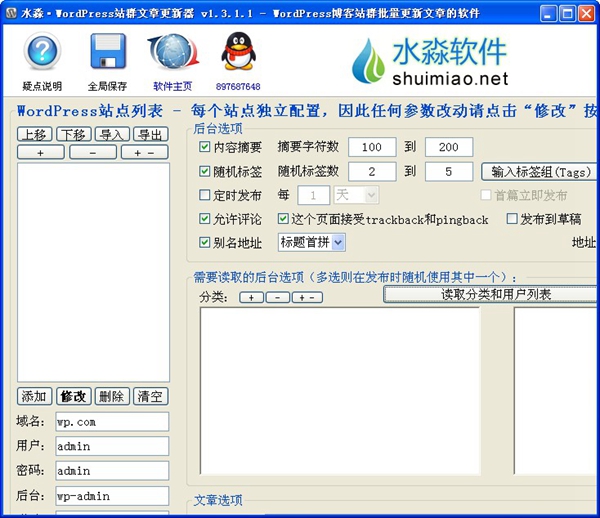The height and width of the screenshot is (518, 600).
Task: Click the 水淼软件 shuimiao.net logo
Action: tap(430, 61)
